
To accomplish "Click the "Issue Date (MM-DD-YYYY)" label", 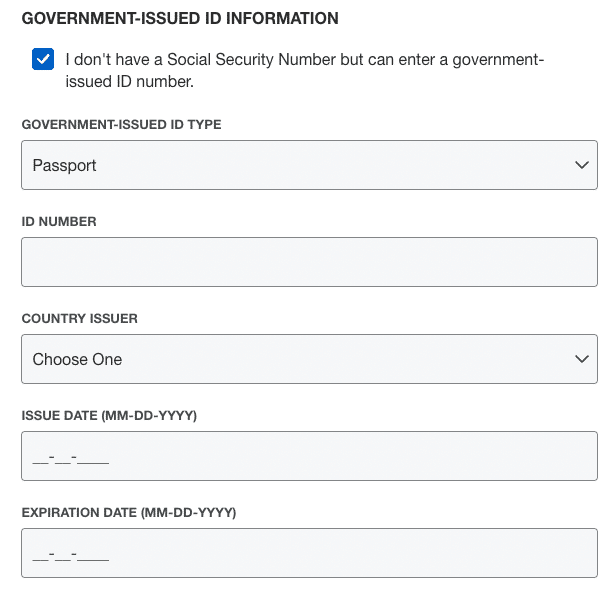I will 109,416.
